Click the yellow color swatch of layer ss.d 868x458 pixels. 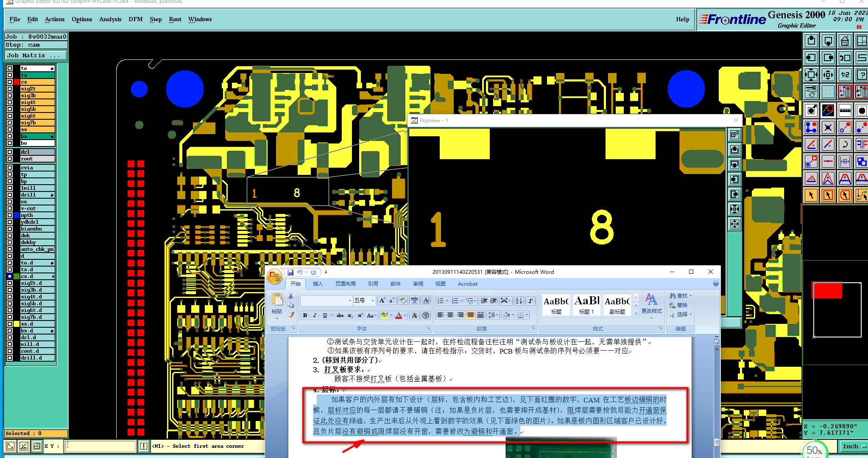[17, 324]
